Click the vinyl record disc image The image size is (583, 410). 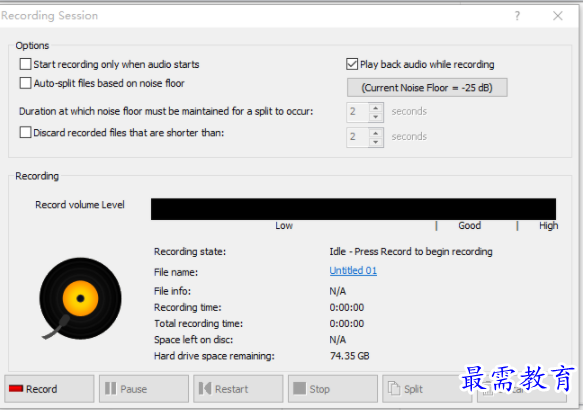80,298
